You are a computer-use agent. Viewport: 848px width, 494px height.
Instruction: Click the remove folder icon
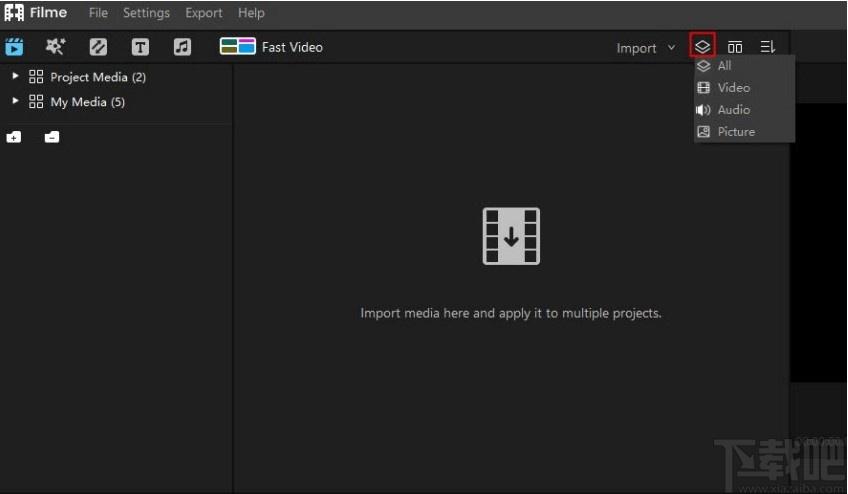click(52, 137)
